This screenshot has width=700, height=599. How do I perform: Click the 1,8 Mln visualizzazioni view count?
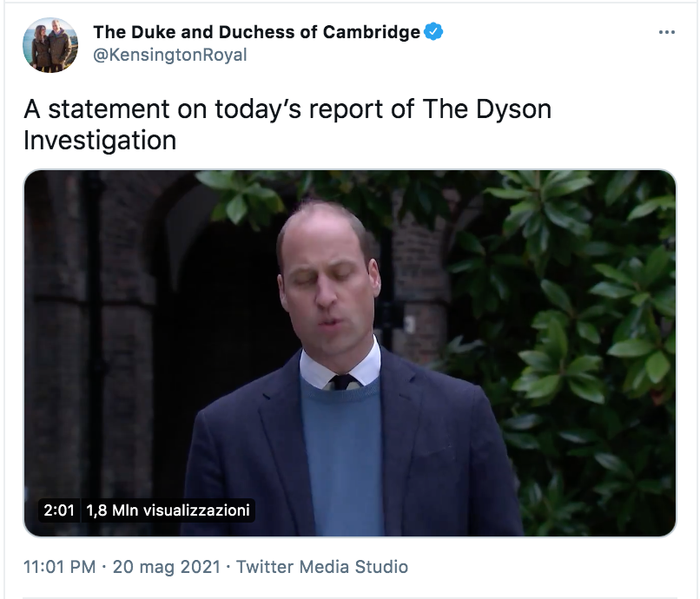point(168,510)
